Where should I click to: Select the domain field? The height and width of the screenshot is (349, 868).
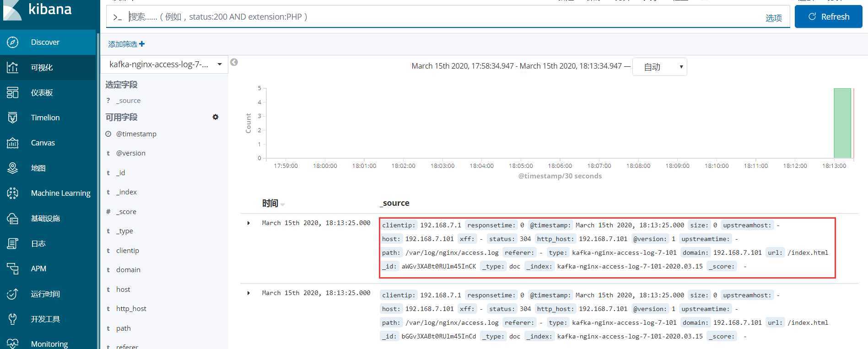point(128,270)
